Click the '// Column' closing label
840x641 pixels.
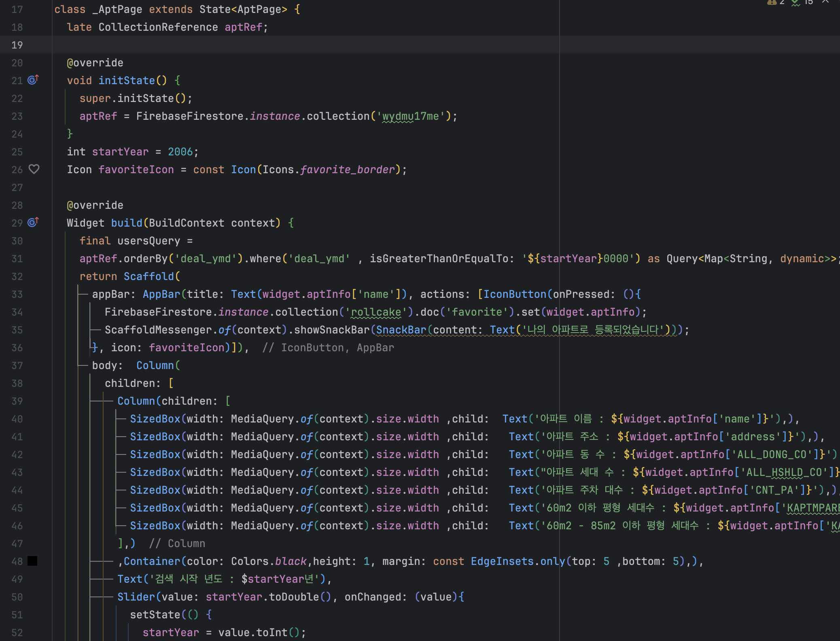177,543
